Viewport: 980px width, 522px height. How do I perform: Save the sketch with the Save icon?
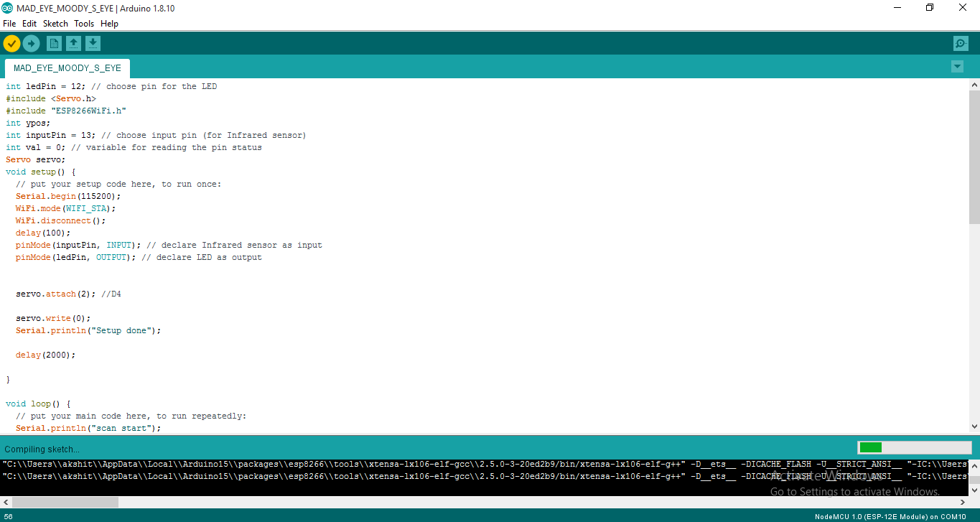(x=93, y=44)
